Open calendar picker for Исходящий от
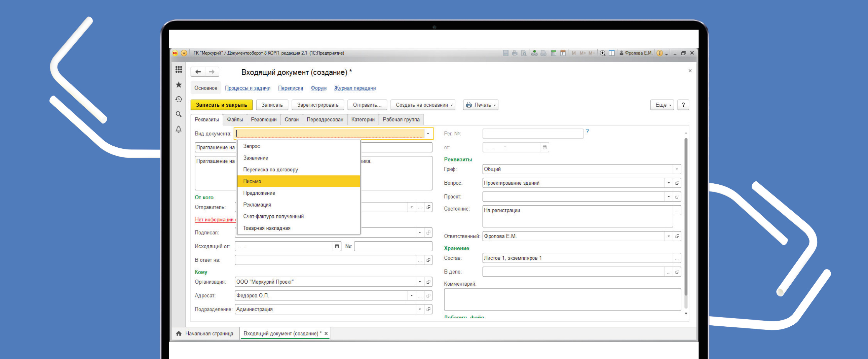This screenshot has width=868, height=359. (337, 246)
